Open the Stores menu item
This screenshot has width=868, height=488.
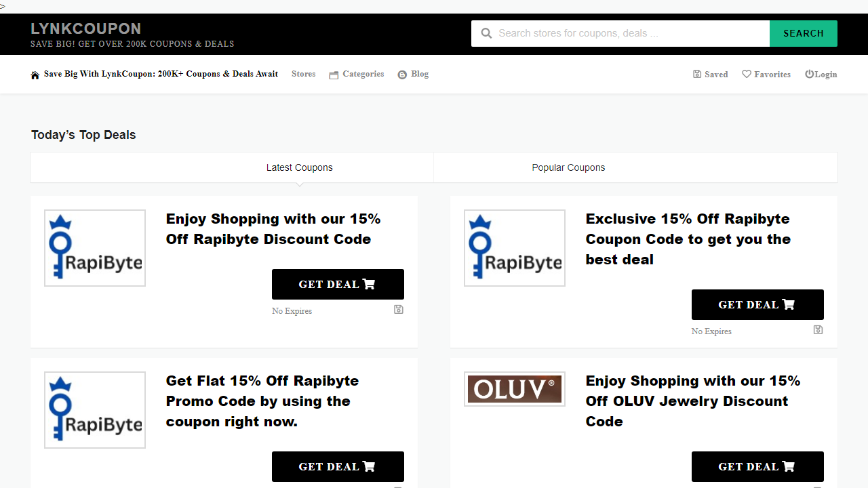point(303,74)
